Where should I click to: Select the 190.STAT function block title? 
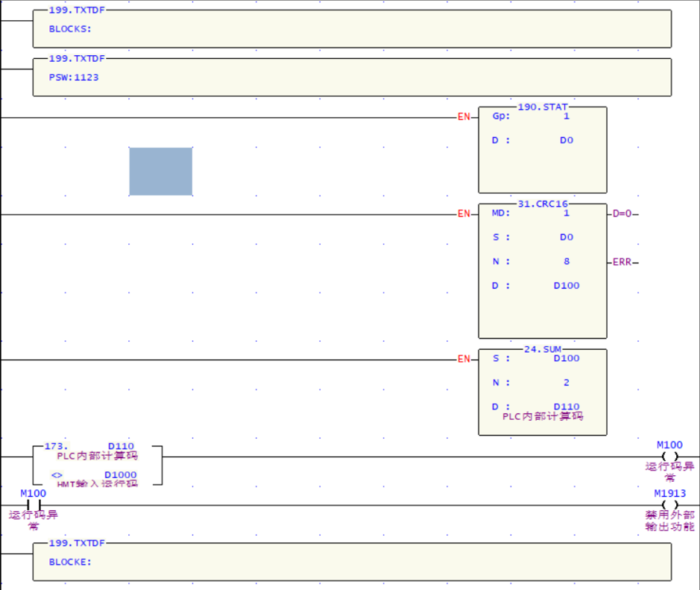542,107
